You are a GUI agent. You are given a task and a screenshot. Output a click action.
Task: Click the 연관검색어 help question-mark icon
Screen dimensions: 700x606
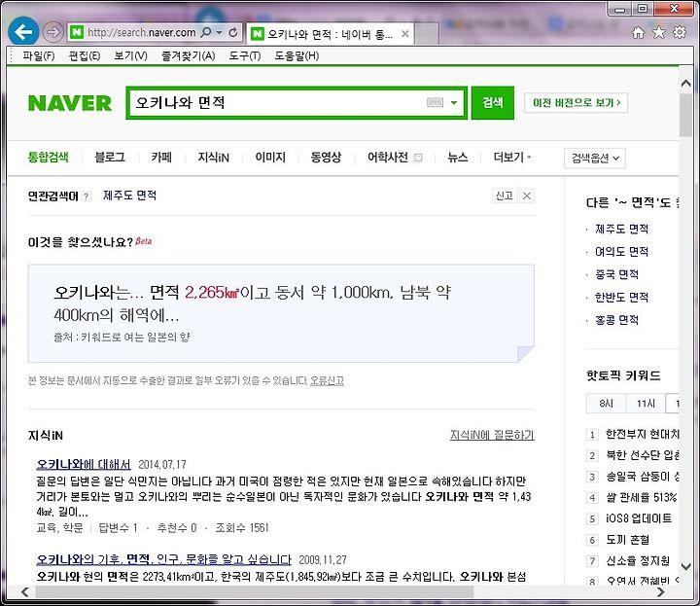pyautogui.click(x=87, y=196)
